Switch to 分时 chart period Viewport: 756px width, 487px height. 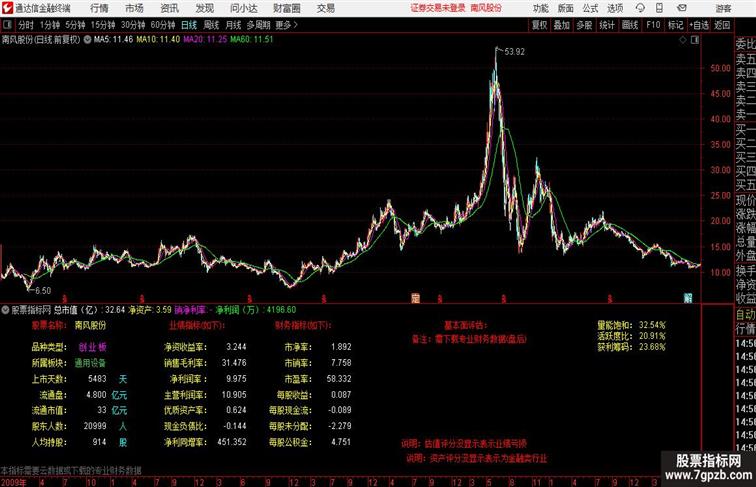coord(26,25)
